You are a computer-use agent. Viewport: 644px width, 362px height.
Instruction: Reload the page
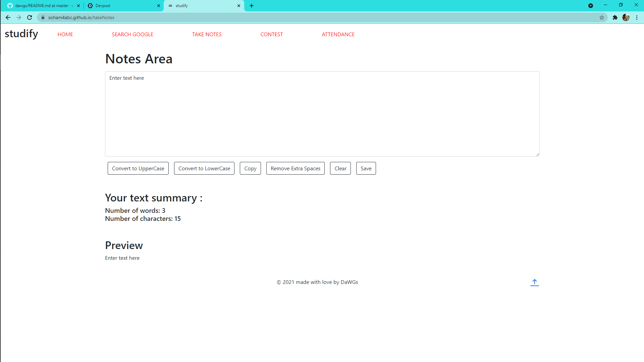tap(30, 17)
